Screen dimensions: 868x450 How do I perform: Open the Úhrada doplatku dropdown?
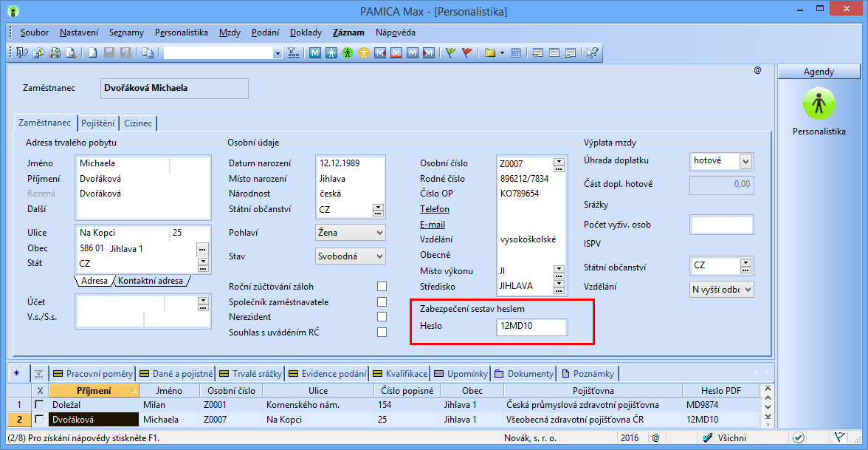745,161
